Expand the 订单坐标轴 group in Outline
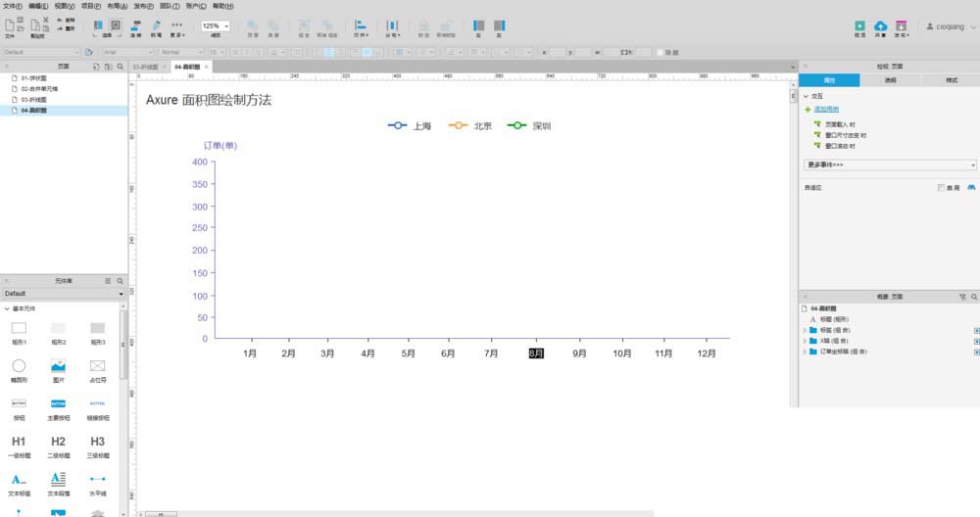This screenshot has width=980, height=517. [805, 352]
